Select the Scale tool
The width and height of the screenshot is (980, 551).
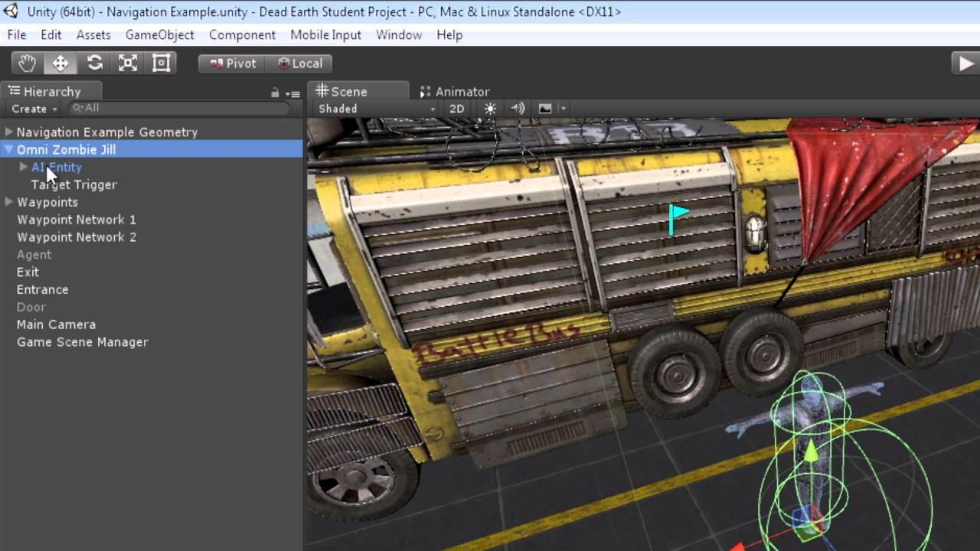[x=128, y=64]
